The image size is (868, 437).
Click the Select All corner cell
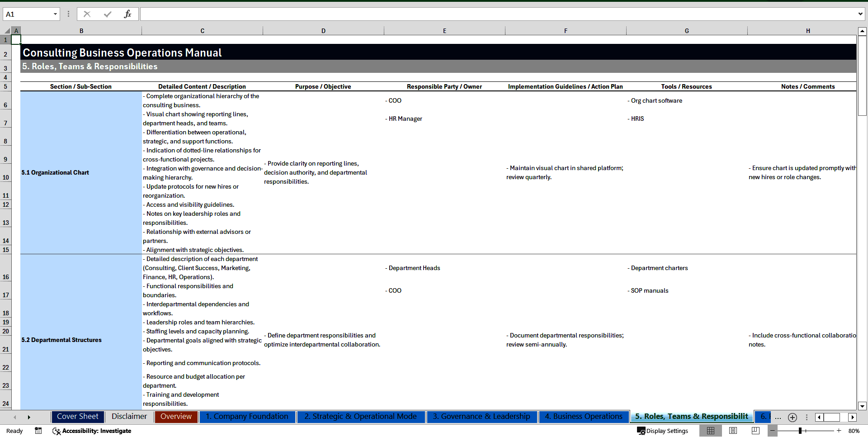pyautogui.click(x=6, y=30)
